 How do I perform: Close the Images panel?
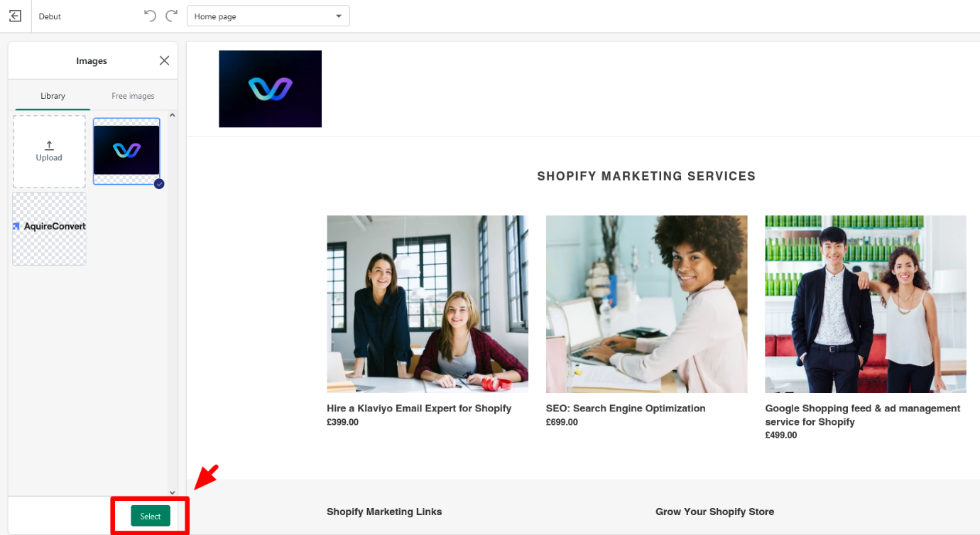[x=164, y=60]
